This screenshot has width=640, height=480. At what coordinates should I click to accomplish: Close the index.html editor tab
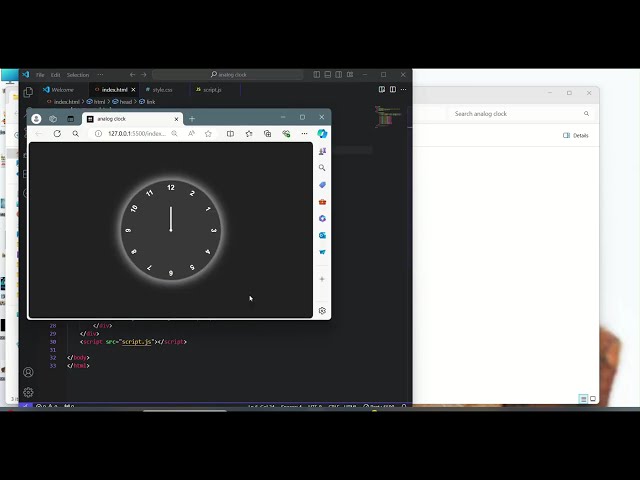(133, 90)
